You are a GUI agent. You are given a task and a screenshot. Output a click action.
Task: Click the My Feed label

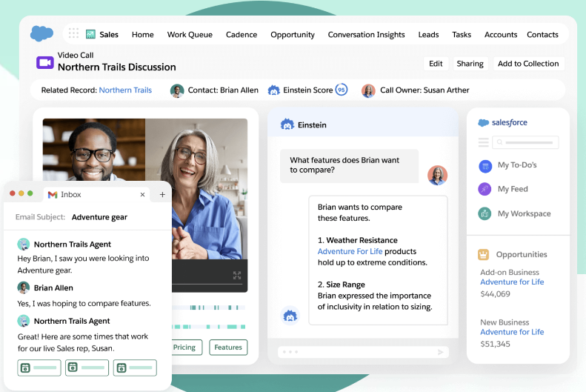(513, 189)
